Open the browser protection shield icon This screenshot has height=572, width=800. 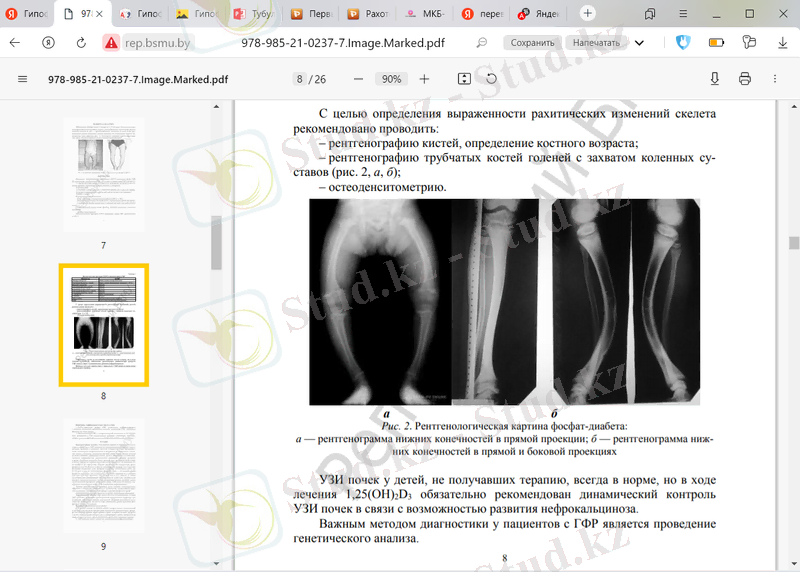pos(683,43)
